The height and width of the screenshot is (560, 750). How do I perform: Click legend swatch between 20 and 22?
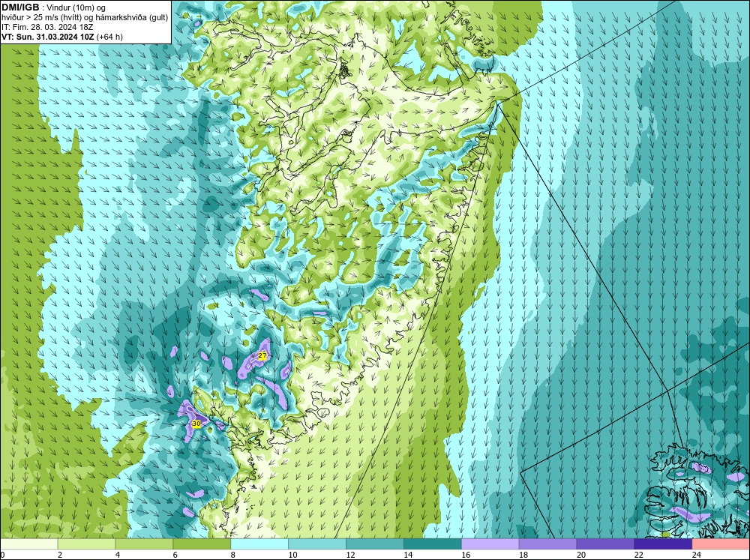click(x=605, y=544)
